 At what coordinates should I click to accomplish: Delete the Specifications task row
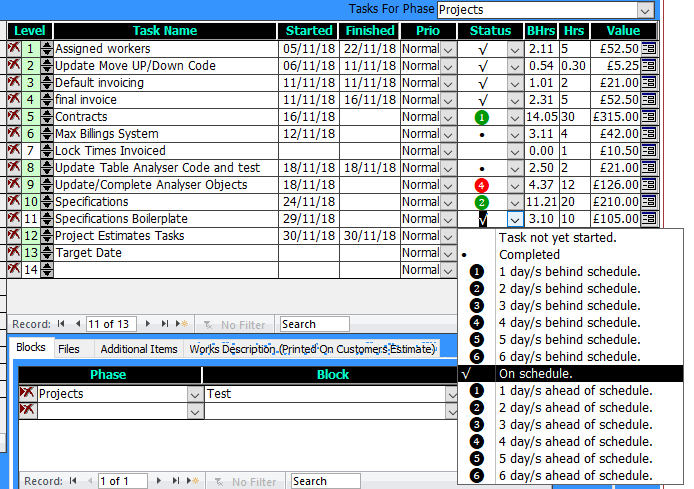pos(14,201)
